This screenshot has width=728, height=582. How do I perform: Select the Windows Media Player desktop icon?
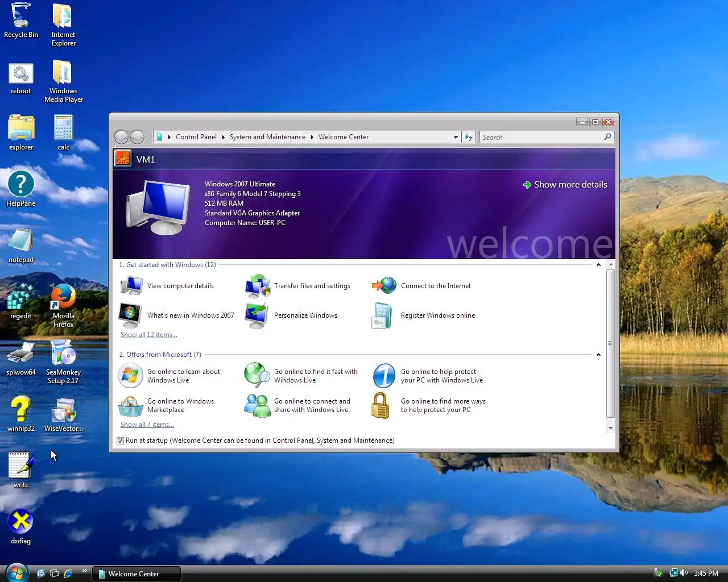64,82
